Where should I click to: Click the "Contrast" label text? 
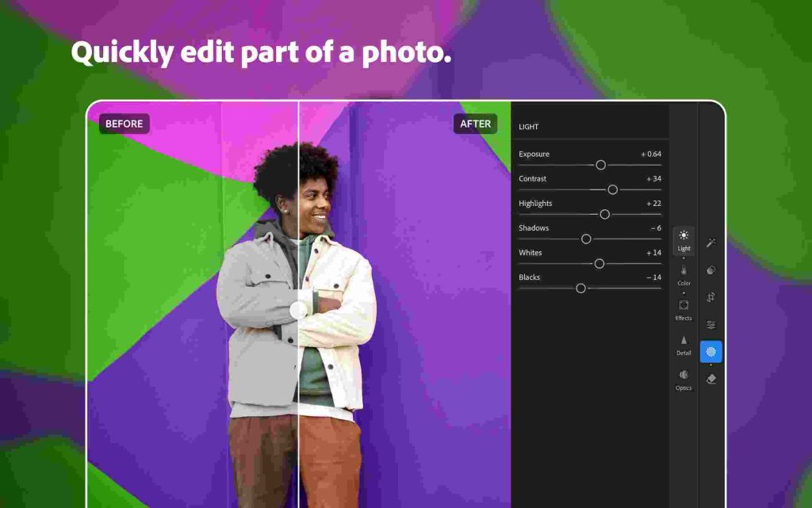[x=532, y=178]
